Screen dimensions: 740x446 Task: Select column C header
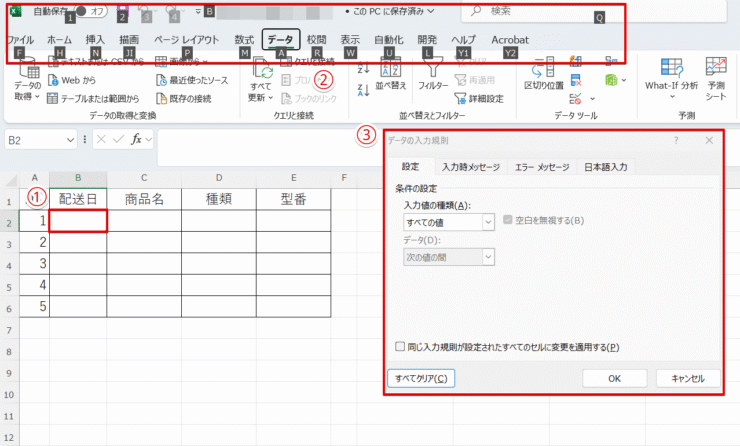pyautogui.click(x=144, y=178)
